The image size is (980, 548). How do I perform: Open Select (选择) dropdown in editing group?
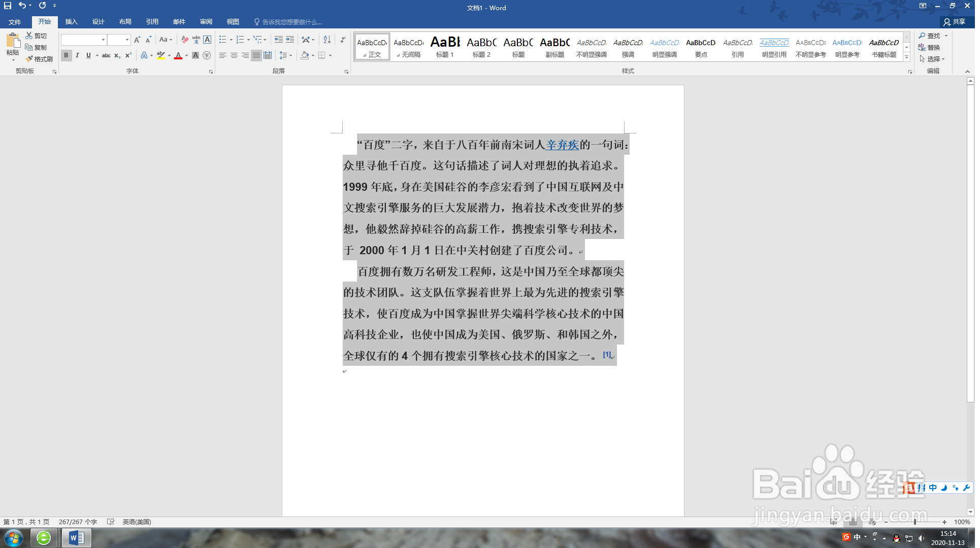point(932,59)
